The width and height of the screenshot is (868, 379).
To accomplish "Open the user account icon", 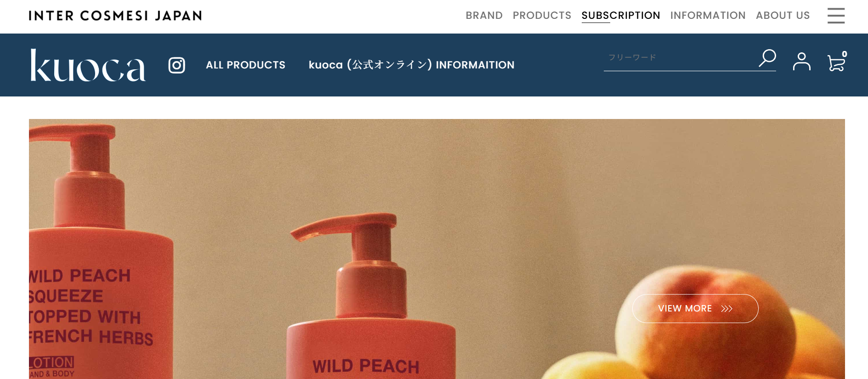I will coord(801,61).
